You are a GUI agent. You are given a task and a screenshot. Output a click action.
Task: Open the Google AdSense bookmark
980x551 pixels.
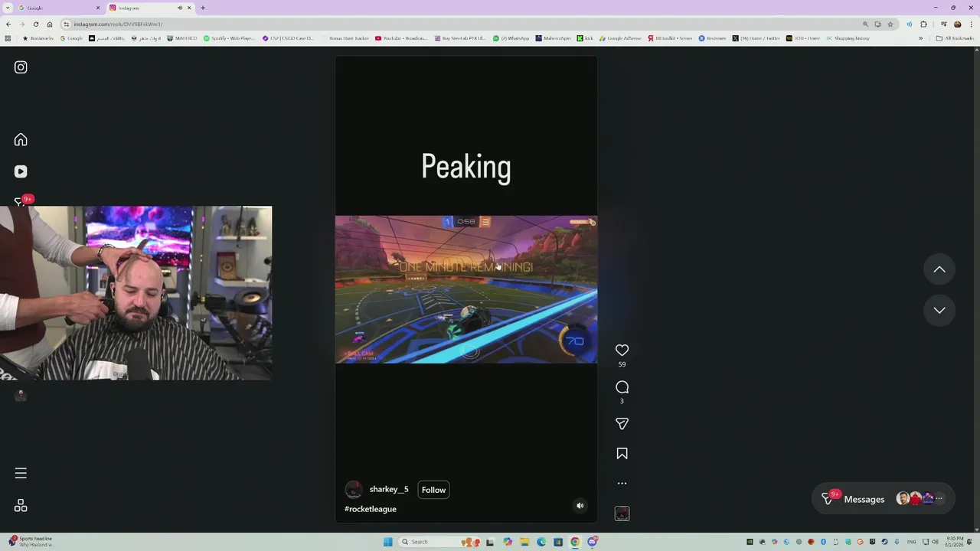tap(620, 38)
